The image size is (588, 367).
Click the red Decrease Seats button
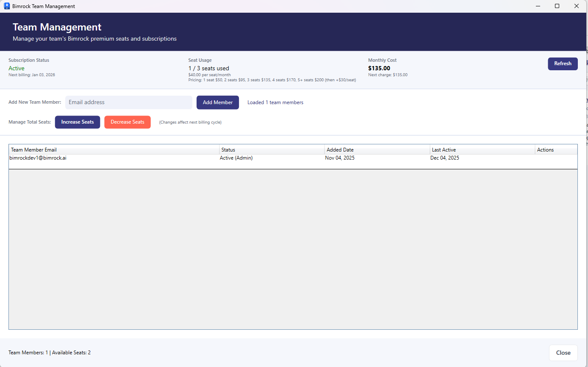click(127, 122)
